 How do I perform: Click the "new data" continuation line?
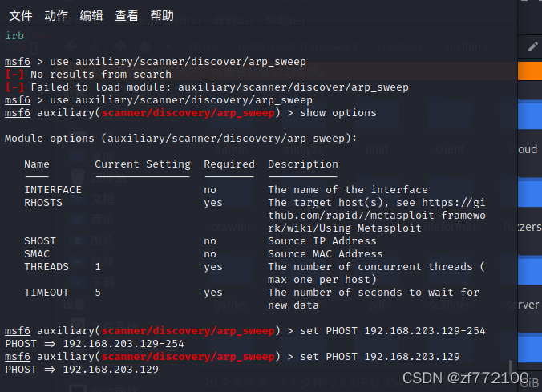(293, 305)
